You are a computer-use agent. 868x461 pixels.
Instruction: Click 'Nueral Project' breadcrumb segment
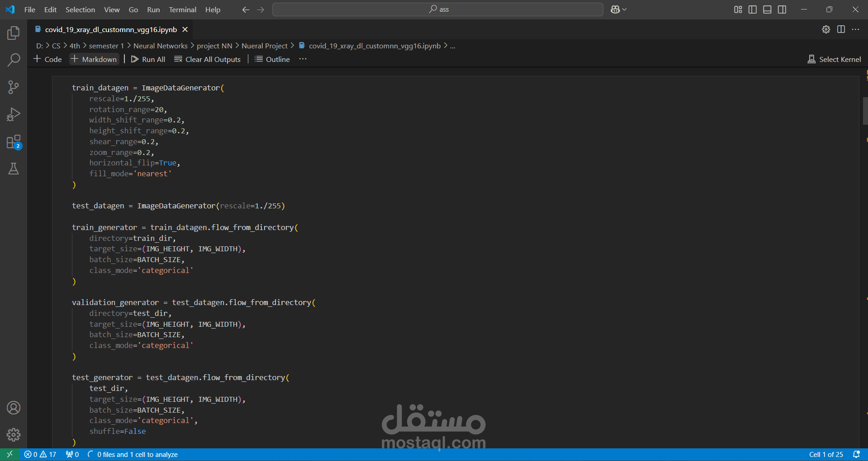[265, 46]
